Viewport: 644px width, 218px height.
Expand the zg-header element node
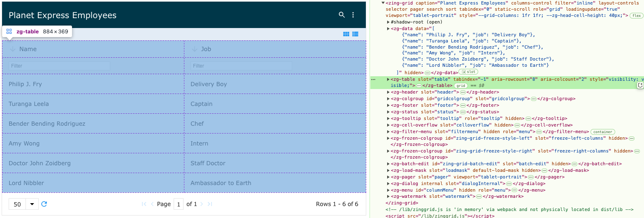[388, 92]
